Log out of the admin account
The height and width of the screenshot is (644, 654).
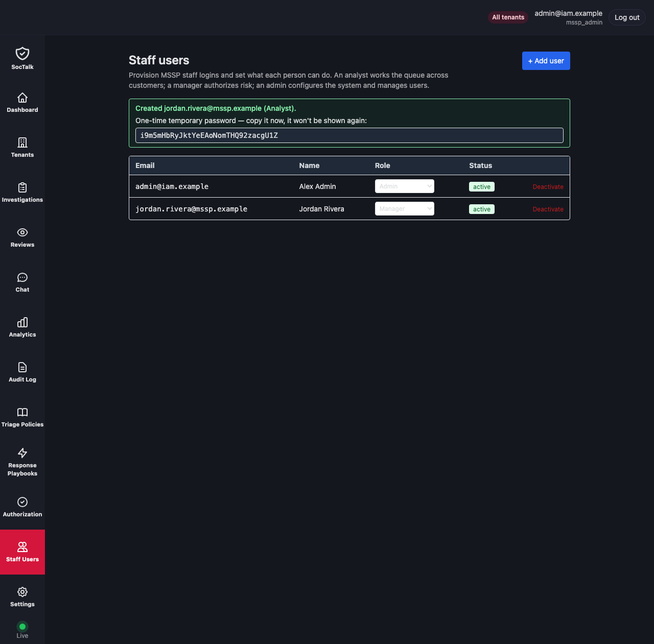tap(627, 17)
